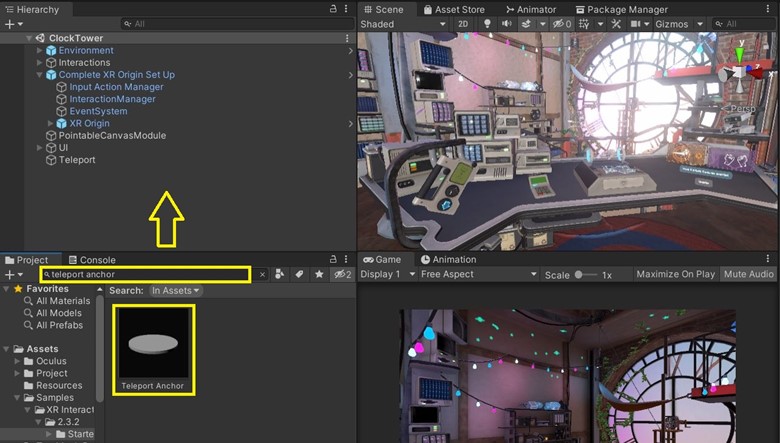780x443 pixels.
Task: Select the Game tab
Action: point(382,259)
